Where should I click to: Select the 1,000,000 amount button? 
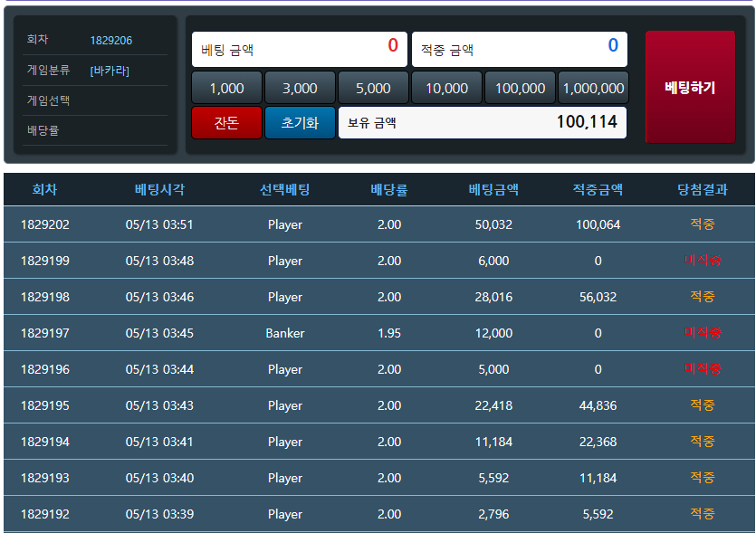tap(593, 88)
